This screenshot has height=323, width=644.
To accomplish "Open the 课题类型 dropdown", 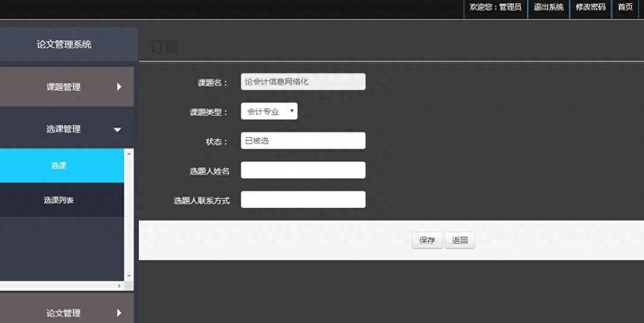I will coord(269,111).
